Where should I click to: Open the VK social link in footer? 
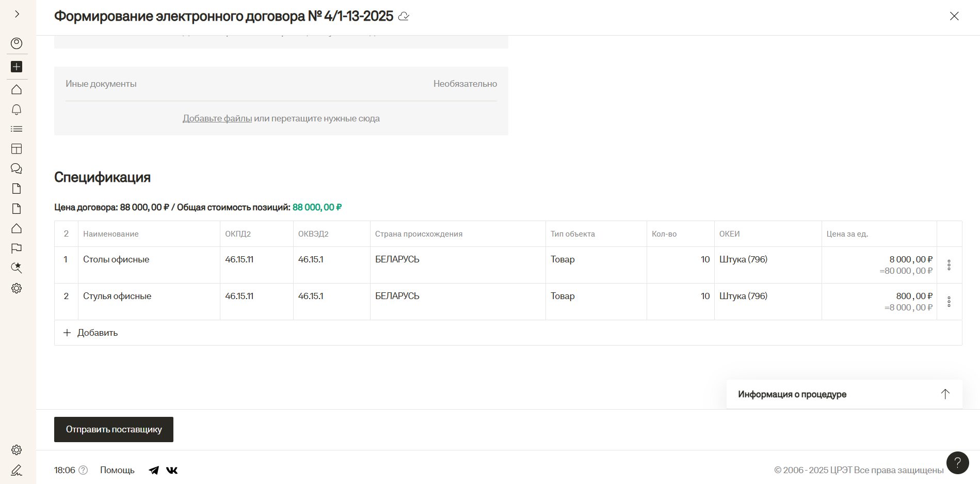click(x=172, y=470)
